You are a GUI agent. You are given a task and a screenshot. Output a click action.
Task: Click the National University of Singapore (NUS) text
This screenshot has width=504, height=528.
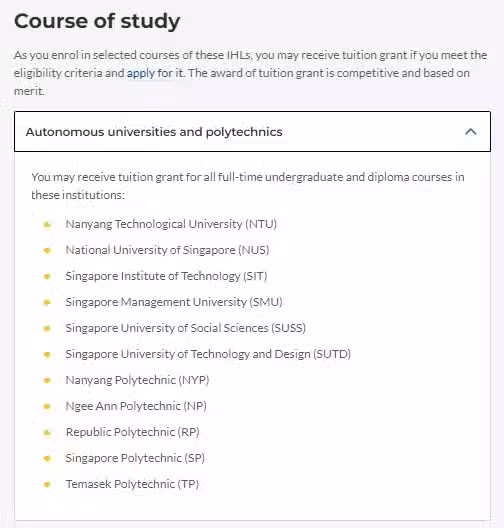coord(167,250)
